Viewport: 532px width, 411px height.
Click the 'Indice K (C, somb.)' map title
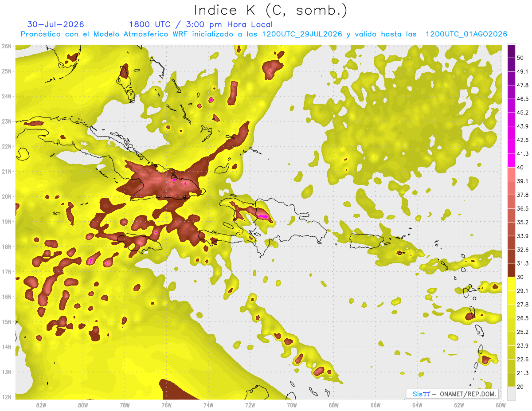click(270, 10)
